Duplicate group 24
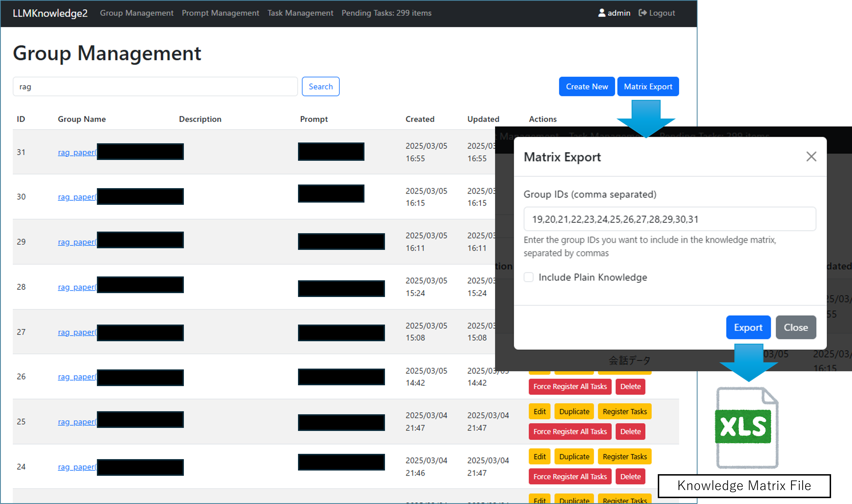Viewport: 852px width, 504px height. [x=574, y=457]
